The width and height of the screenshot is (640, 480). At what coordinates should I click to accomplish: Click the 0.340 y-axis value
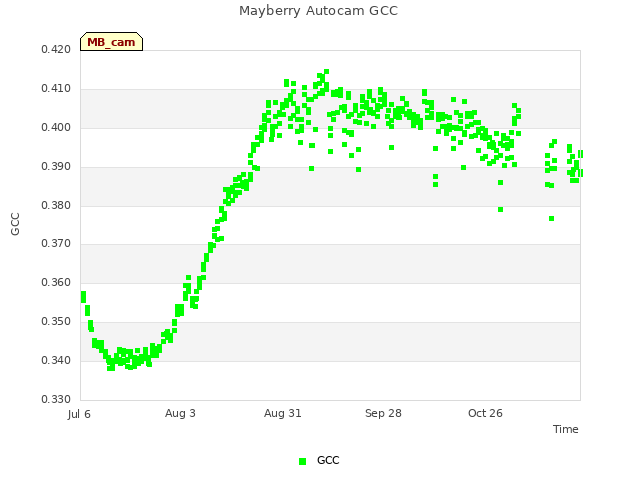click(x=56, y=360)
